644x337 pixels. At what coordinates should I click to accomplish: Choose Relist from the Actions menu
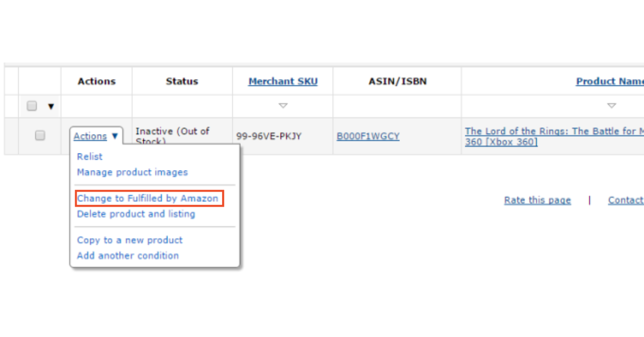pos(90,157)
